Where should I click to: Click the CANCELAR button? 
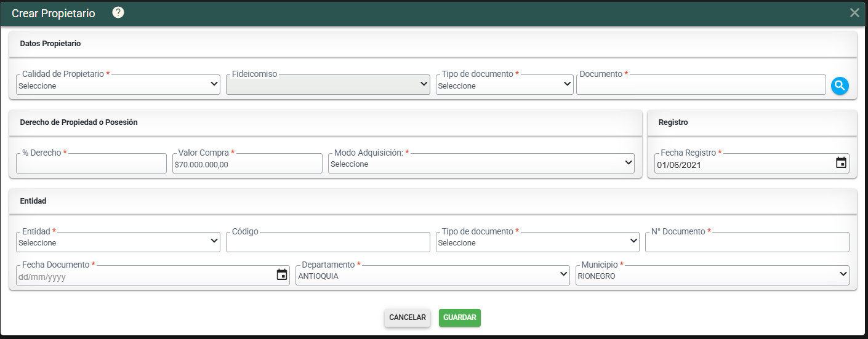(408, 317)
